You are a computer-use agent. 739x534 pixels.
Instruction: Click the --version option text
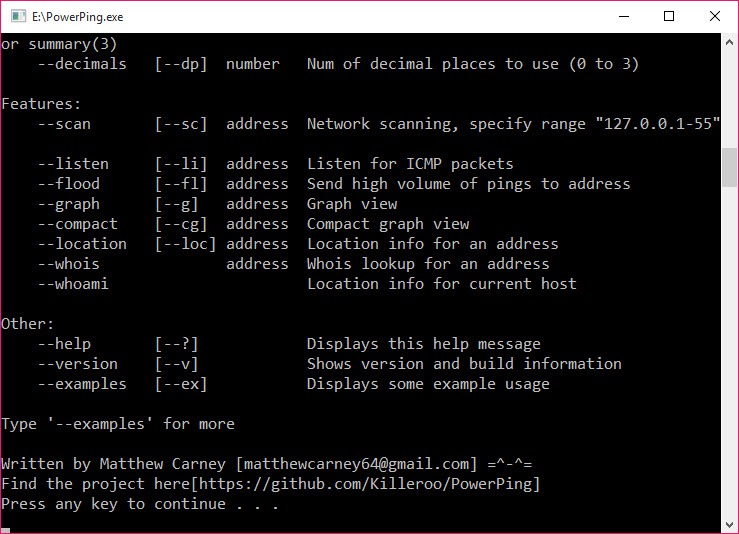pos(78,364)
